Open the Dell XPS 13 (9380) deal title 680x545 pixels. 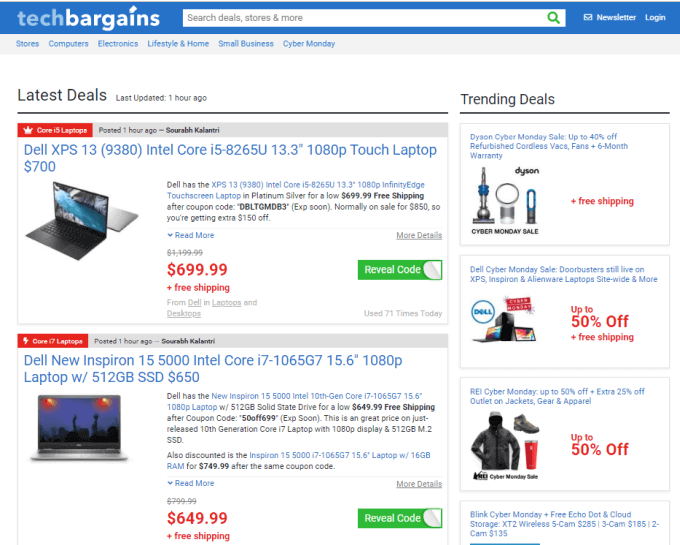coord(230,158)
